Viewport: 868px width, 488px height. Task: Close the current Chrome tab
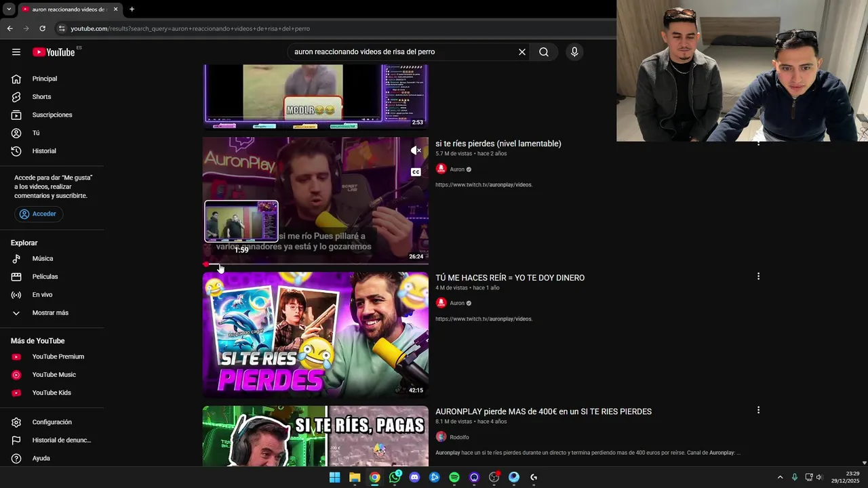(x=115, y=9)
